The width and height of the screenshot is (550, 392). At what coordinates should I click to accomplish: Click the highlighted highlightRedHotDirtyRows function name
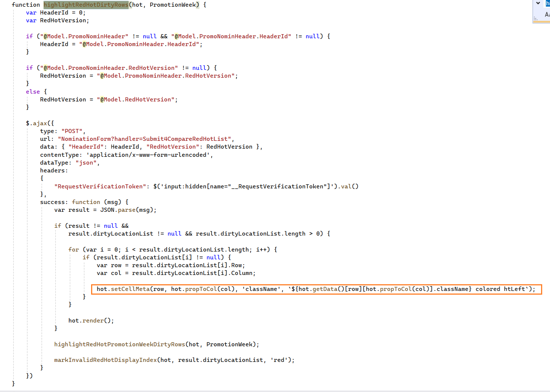(86, 5)
